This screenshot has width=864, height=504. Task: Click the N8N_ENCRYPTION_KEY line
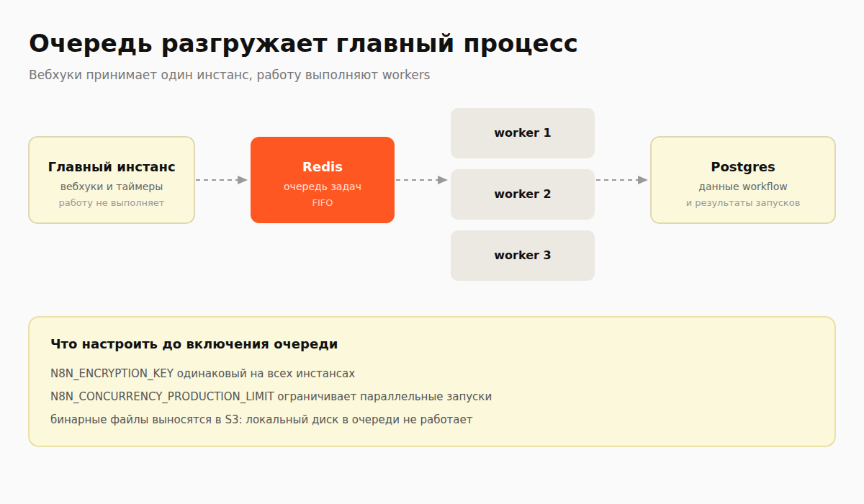tap(203, 374)
